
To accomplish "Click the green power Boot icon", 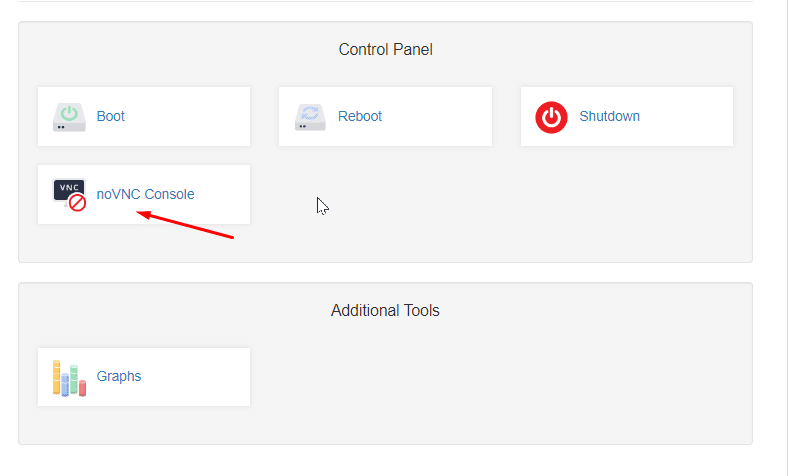I will [x=70, y=116].
